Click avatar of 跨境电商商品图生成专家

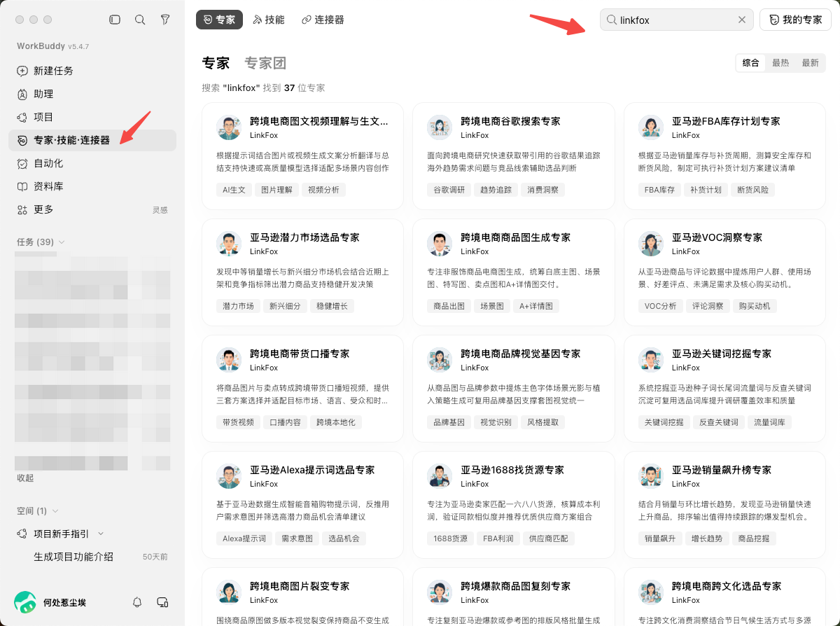(x=440, y=244)
